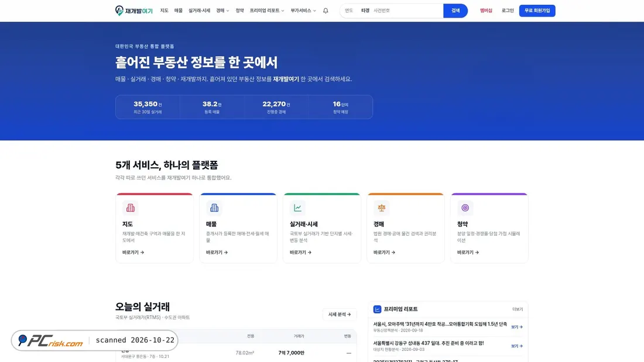Screen dimensions: 644x362
Task: Expand the 부가서비스 menu dropdown
Action: click(x=303, y=11)
